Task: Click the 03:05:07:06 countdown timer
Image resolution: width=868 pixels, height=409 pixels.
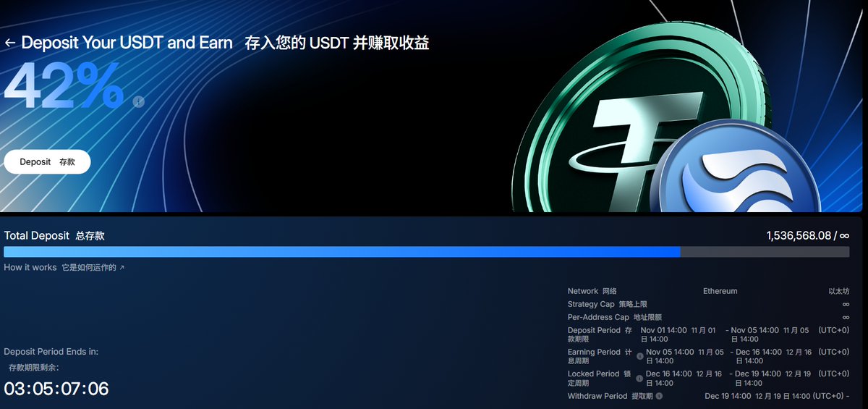Action: [x=56, y=389]
